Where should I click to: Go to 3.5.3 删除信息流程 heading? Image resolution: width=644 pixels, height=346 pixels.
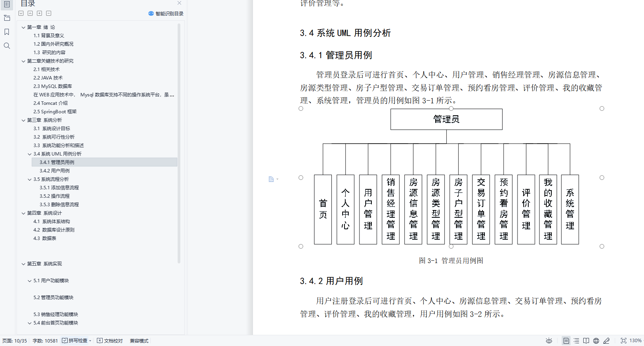point(59,205)
